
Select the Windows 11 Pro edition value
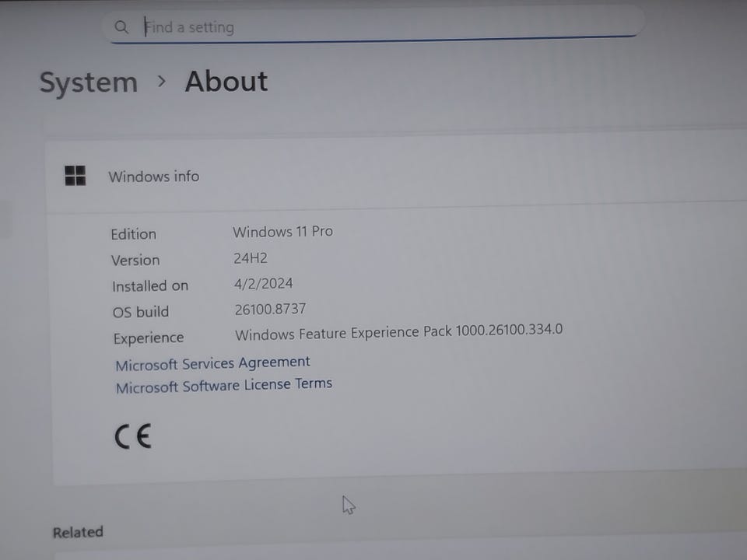point(282,232)
